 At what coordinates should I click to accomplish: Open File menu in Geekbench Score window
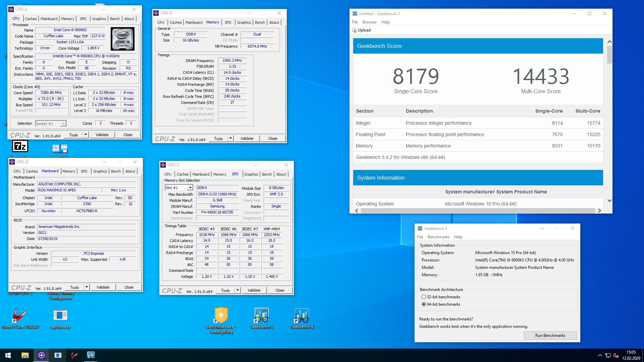[355, 22]
